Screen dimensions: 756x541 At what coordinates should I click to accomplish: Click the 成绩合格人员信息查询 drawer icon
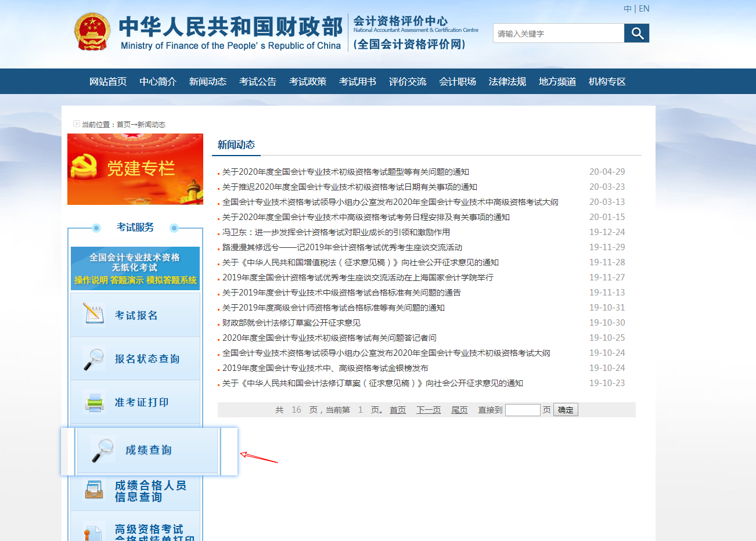pos(93,490)
